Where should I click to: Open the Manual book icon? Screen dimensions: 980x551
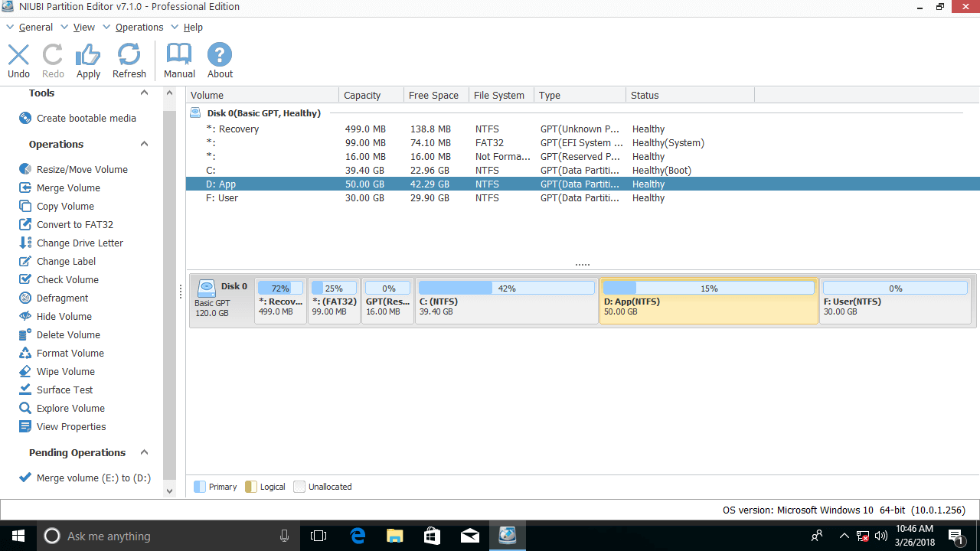click(179, 54)
